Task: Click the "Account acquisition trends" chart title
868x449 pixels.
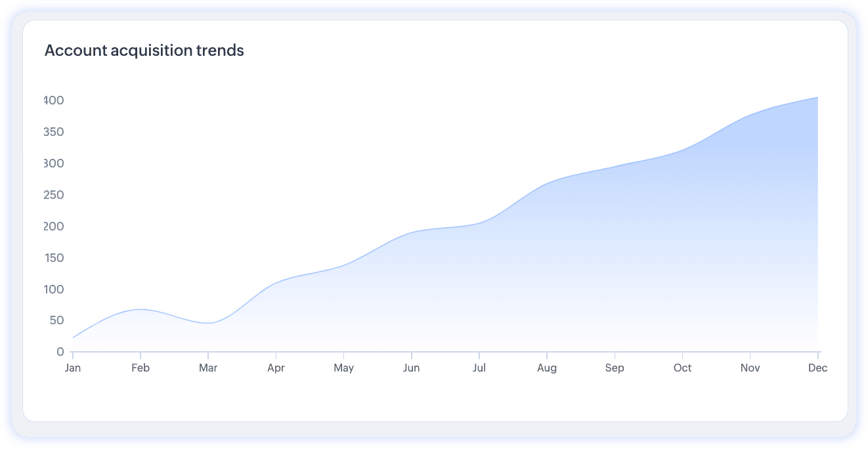Action: 144,51
